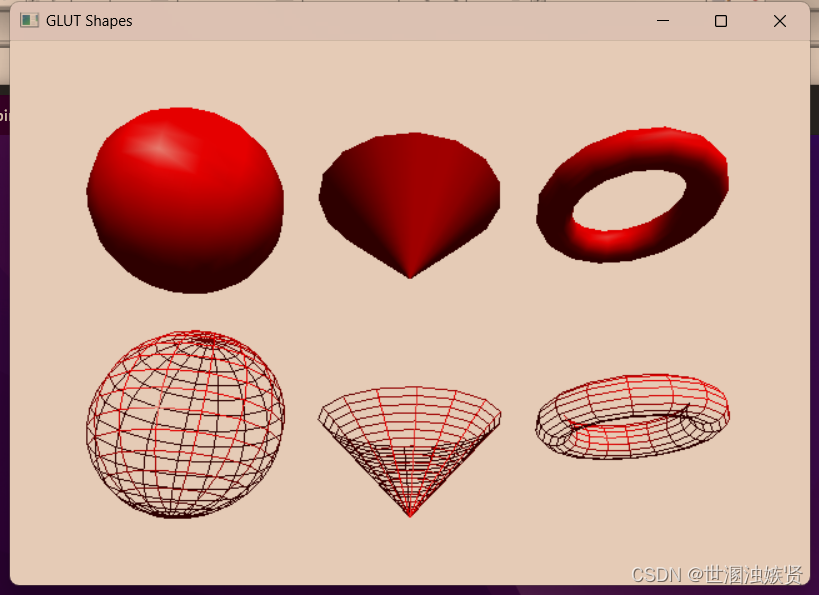Click the solid red sphere

[185, 200]
